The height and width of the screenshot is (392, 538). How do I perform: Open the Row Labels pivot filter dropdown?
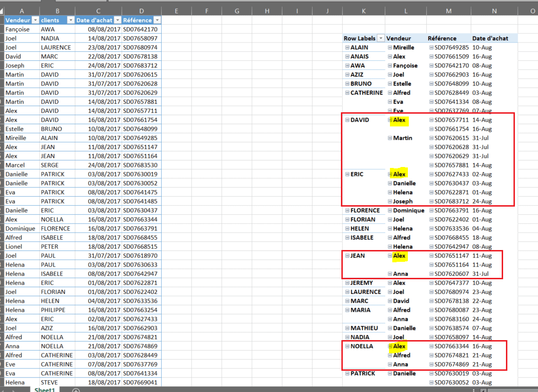pos(381,39)
